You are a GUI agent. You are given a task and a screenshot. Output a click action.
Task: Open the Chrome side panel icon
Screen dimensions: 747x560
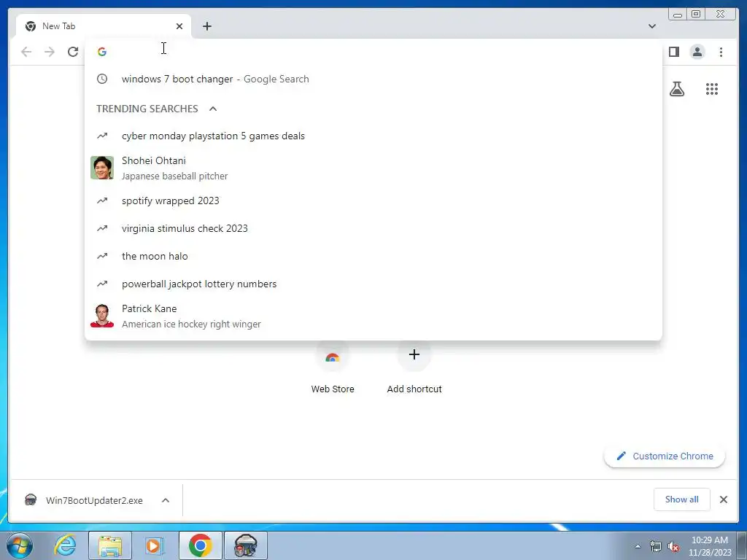673,52
